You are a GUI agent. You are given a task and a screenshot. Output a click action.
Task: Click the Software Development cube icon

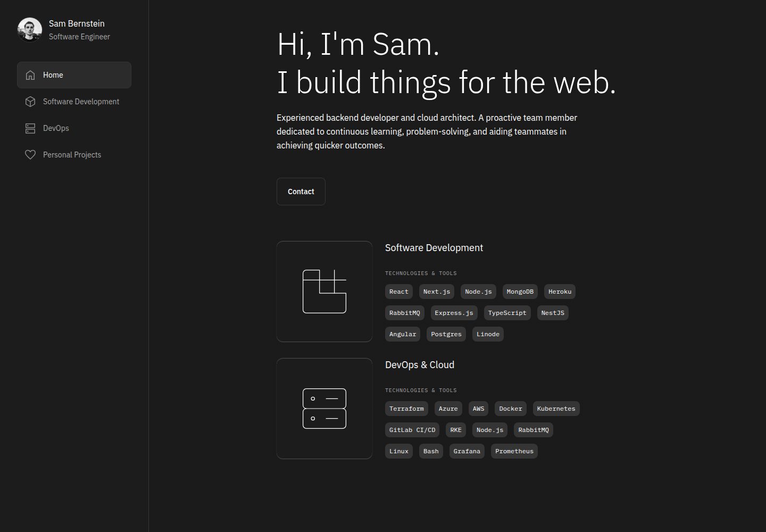[x=30, y=102]
